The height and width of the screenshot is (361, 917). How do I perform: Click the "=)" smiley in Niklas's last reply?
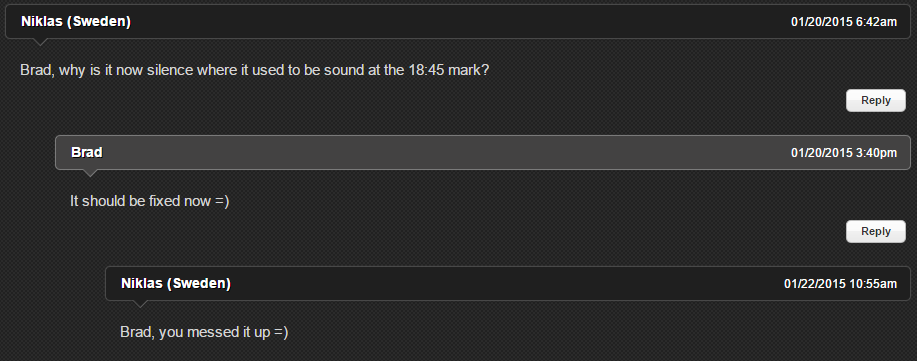pyautogui.click(x=281, y=332)
